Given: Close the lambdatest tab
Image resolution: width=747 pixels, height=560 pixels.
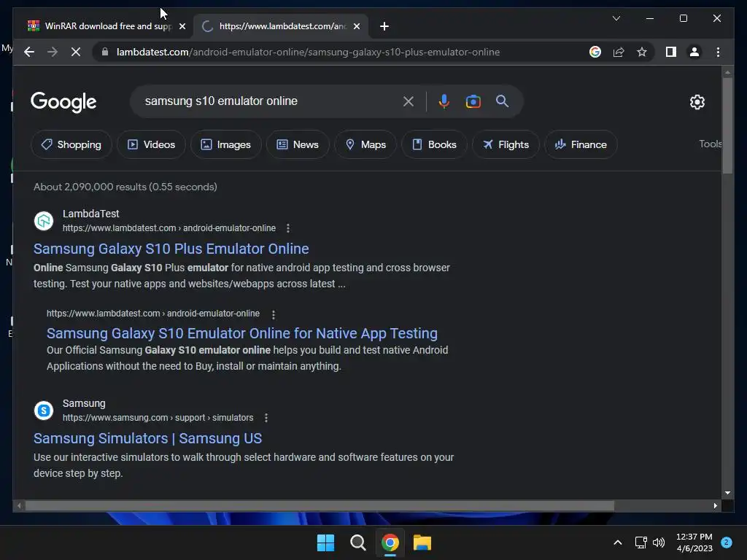Looking at the screenshot, I should click(x=356, y=26).
